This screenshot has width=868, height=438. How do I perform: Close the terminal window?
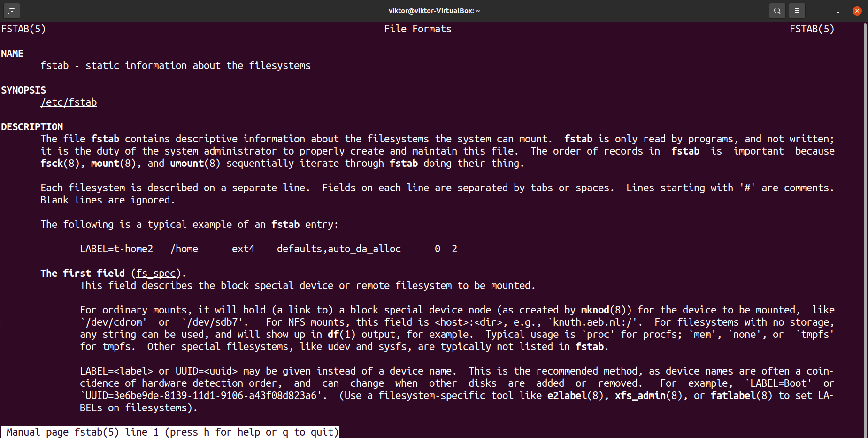tap(857, 10)
